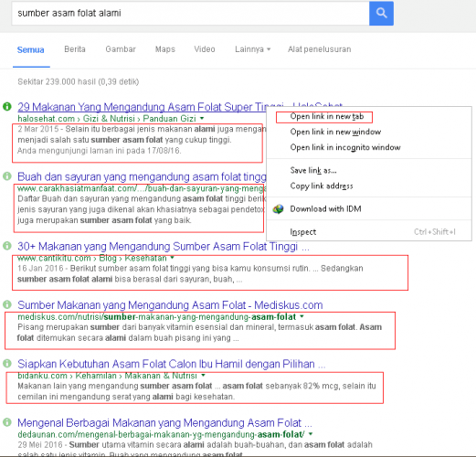Open dropdown arrow next to mediskus.com URL
Viewport: 476px width, 457px height.
click(301, 316)
